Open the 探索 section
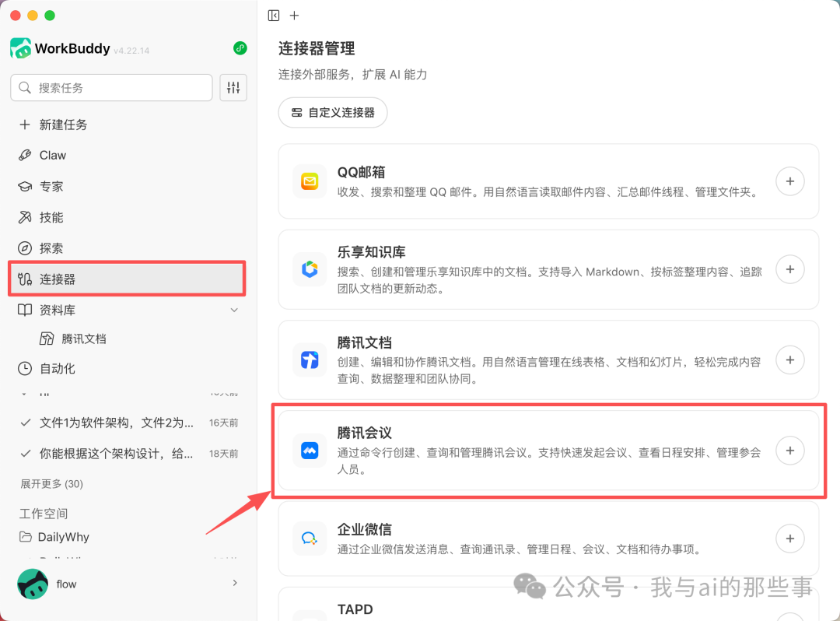Image resolution: width=840 pixels, height=621 pixels. pos(127,248)
